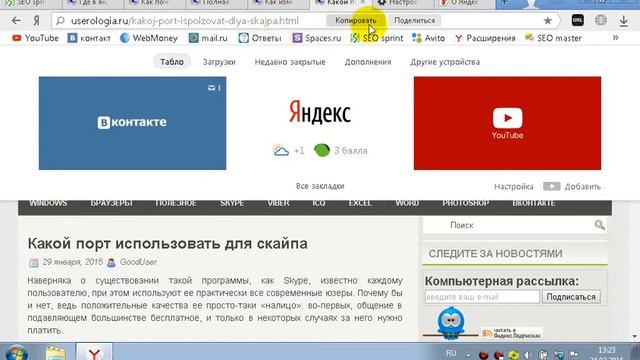Viewport: 640px width, 360px height.
Task: Click the Twitter bird icon in sidebar
Action: pyautogui.click(x=451, y=322)
